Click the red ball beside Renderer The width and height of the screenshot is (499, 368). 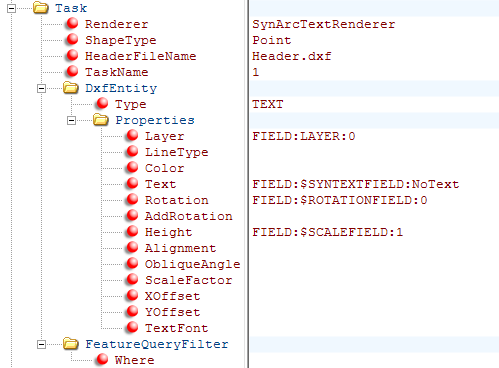(72, 24)
